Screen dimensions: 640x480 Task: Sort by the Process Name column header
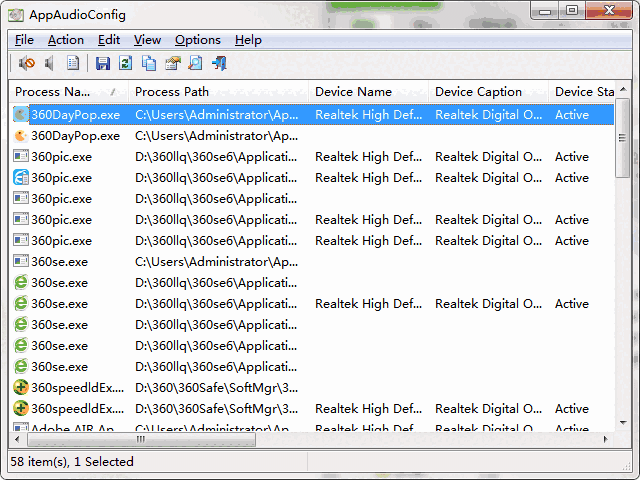(x=69, y=92)
